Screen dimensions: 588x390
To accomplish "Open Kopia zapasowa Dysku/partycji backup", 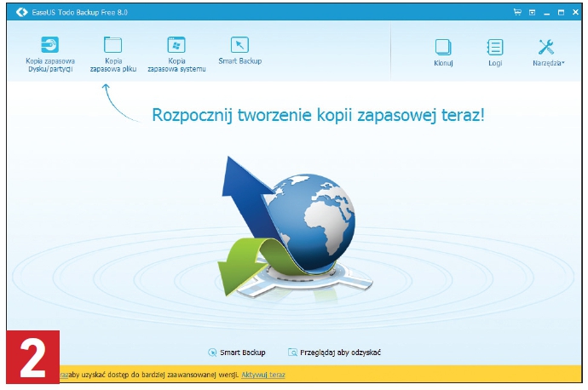I will [x=50, y=54].
